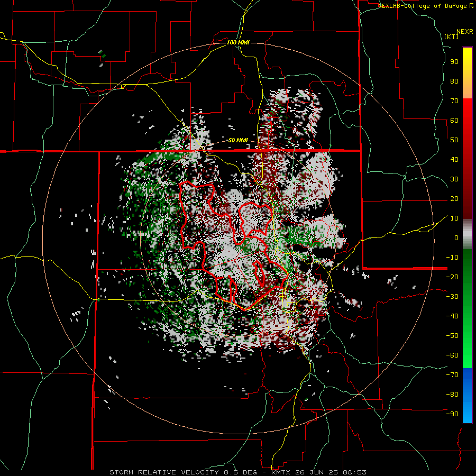Click the -40 knot scale label
This screenshot has height=476, width=476.
pyautogui.click(x=452, y=316)
